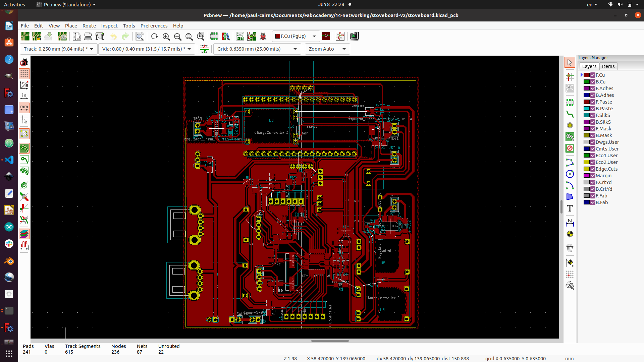Image resolution: width=644 pixels, height=362 pixels.
Task: Open the File menu
Action: coord(25,26)
